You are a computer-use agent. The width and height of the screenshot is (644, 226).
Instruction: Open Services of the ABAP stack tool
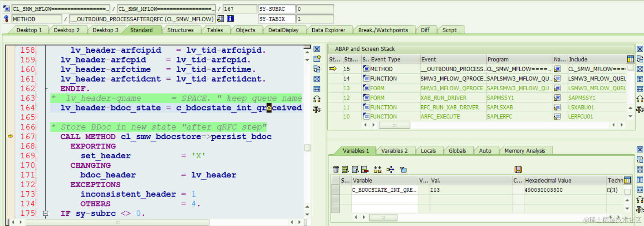pyautogui.click(x=640, y=99)
